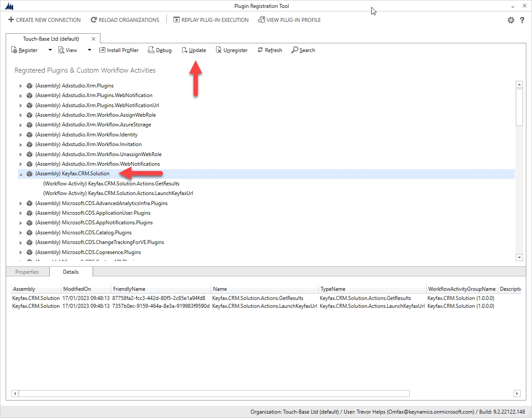Start the Debug tool
Image resolution: width=532 pixels, height=418 pixels.
pyautogui.click(x=159, y=50)
